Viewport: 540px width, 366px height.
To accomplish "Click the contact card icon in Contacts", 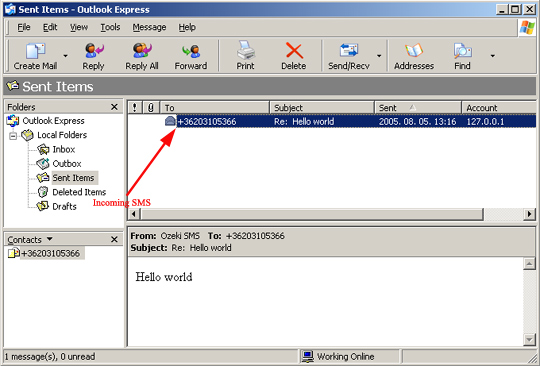I will point(13,253).
